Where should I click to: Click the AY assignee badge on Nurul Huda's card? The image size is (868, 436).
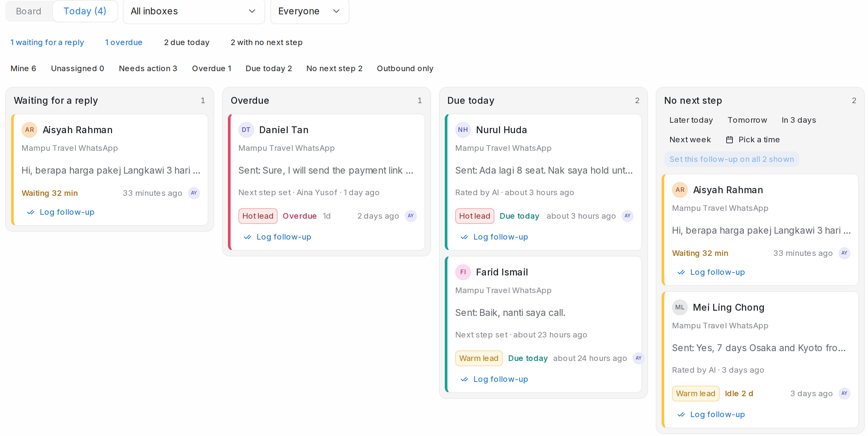(627, 216)
